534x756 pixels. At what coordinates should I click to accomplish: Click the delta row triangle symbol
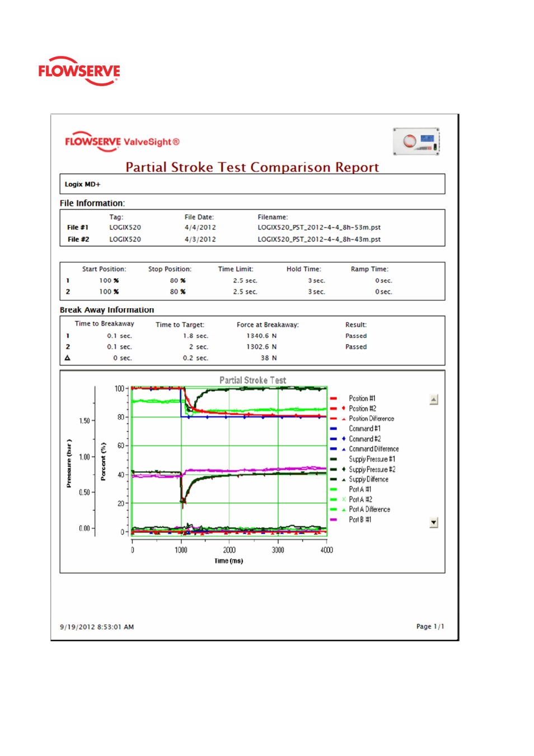(68, 358)
